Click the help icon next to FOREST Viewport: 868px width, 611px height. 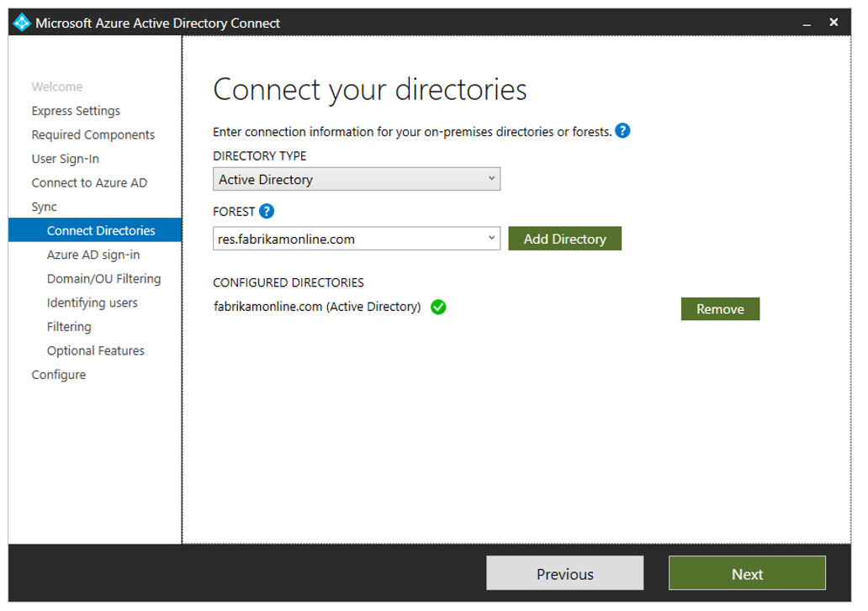click(x=267, y=211)
